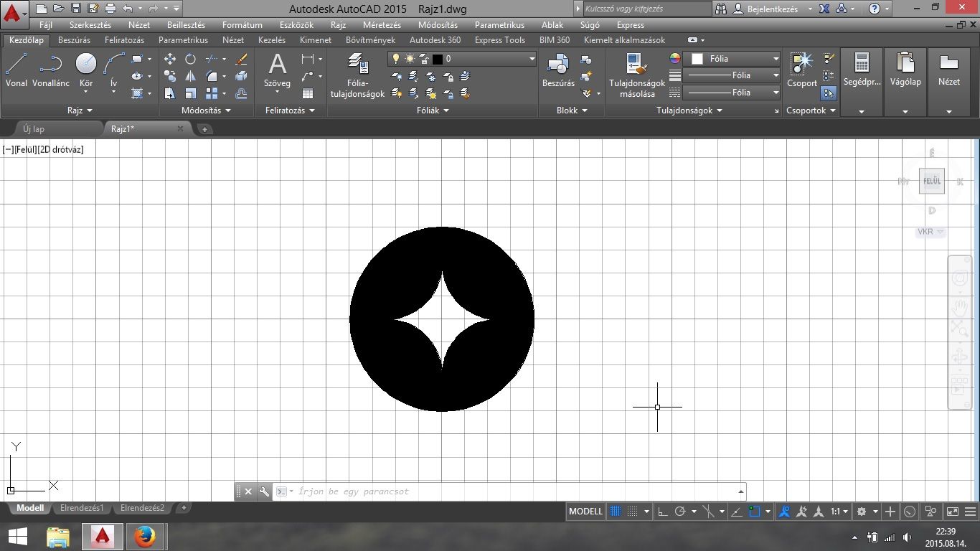Toggle annotation visibility icon in status bar

[784, 512]
